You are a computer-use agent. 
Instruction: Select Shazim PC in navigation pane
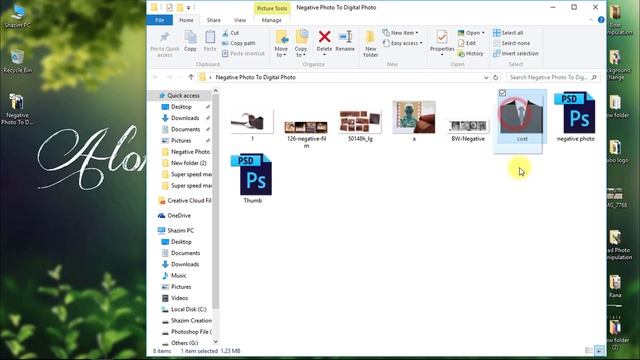point(180,231)
